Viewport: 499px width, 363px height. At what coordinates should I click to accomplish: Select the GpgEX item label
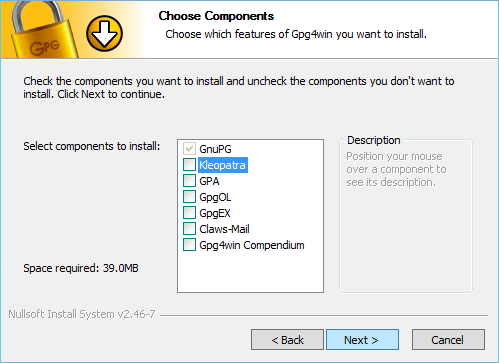[x=215, y=213]
